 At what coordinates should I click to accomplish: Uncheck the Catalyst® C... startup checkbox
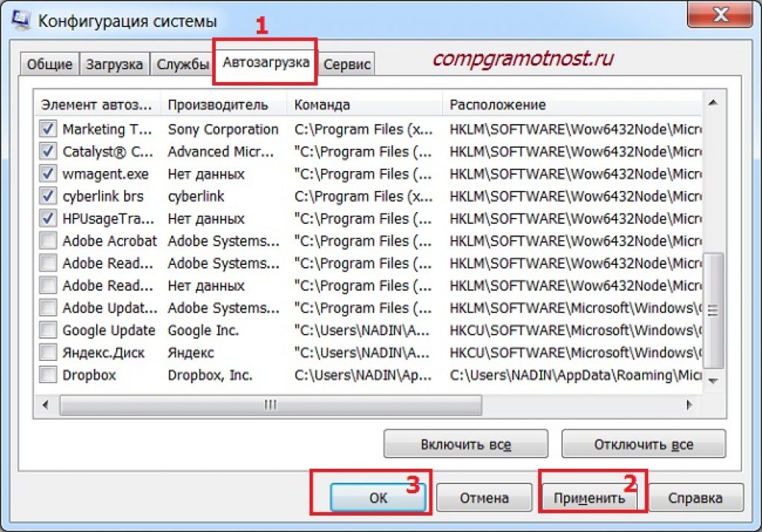[x=48, y=151]
